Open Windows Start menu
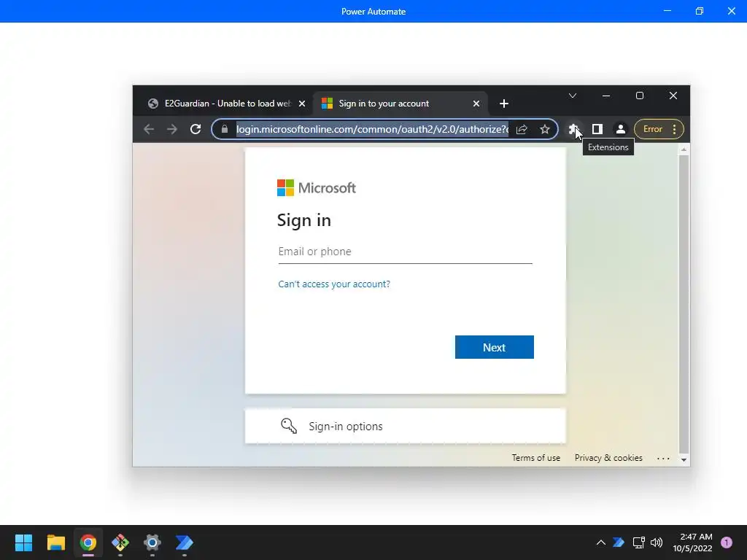The height and width of the screenshot is (560, 747). click(x=23, y=542)
